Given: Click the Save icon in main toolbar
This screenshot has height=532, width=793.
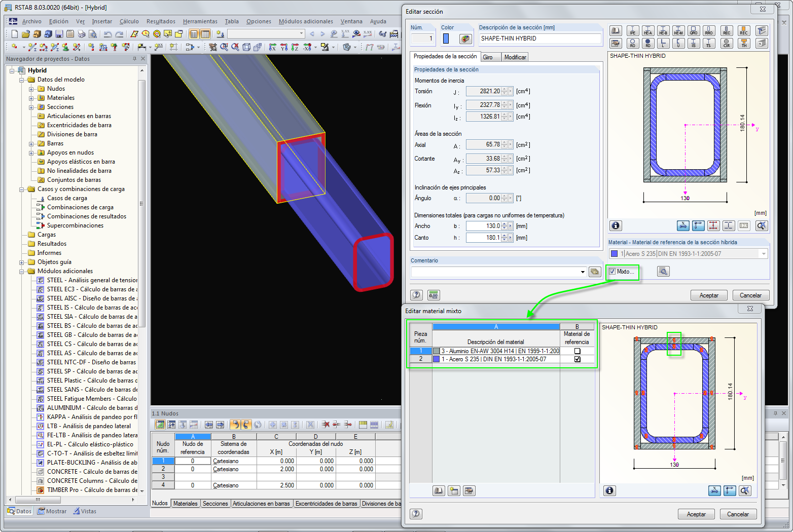Looking at the screenshot, I should pyautogui.click(x=59, y=34).
